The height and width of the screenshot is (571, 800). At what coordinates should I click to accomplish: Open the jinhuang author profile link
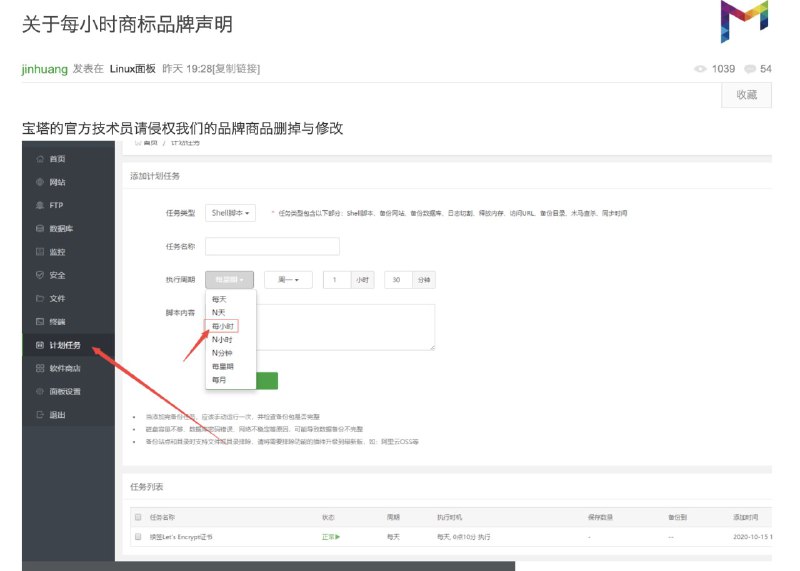pos(44,69)
